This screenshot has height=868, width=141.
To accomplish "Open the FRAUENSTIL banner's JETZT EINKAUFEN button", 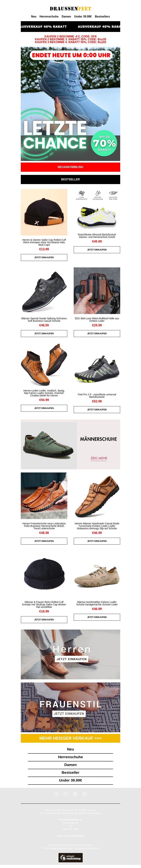I will pyautogui.click(x=69, y=713).
